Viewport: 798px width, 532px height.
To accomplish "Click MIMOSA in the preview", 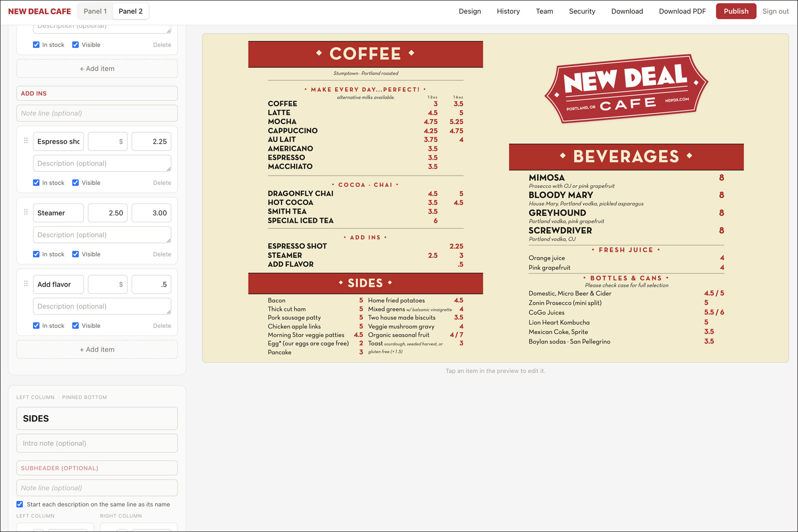I will tap(547, 177).
